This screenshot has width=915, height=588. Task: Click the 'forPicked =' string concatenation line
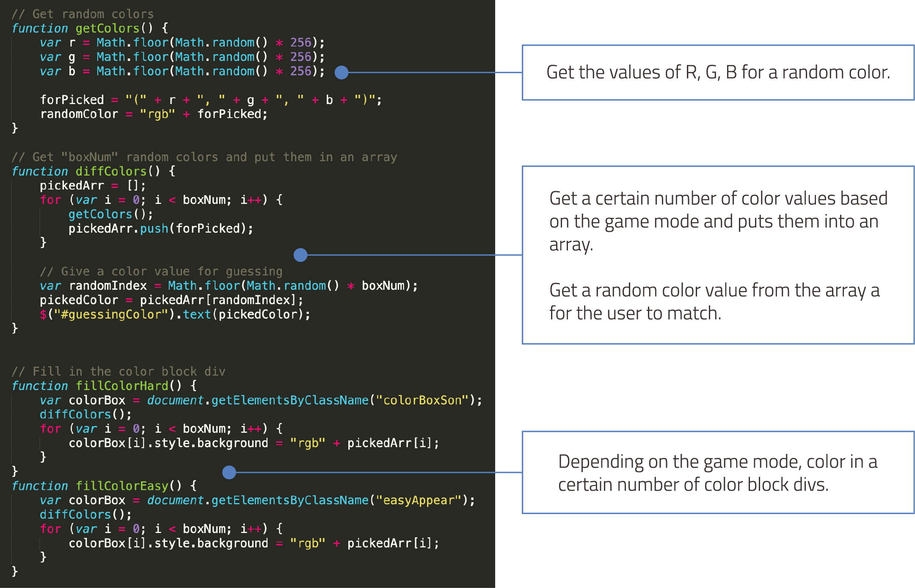click(x=211, y=100)
